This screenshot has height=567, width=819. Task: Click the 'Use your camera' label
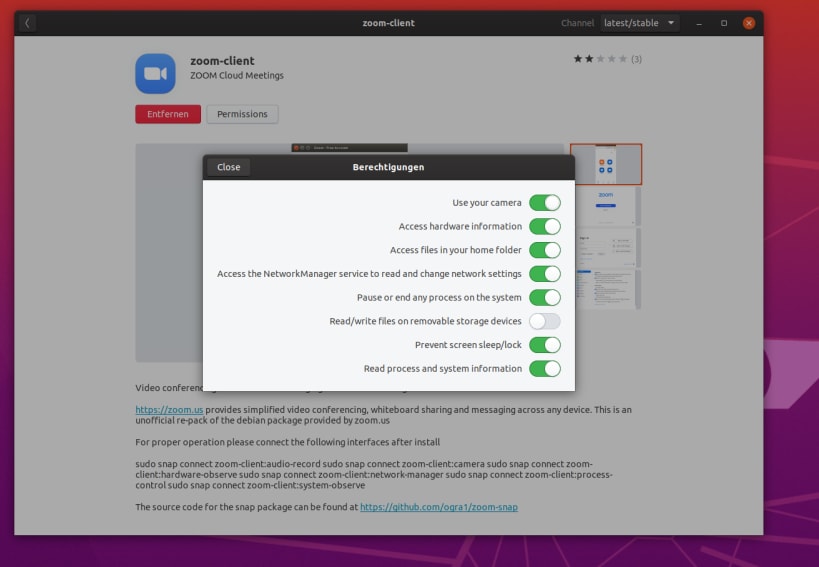(487, 203)
